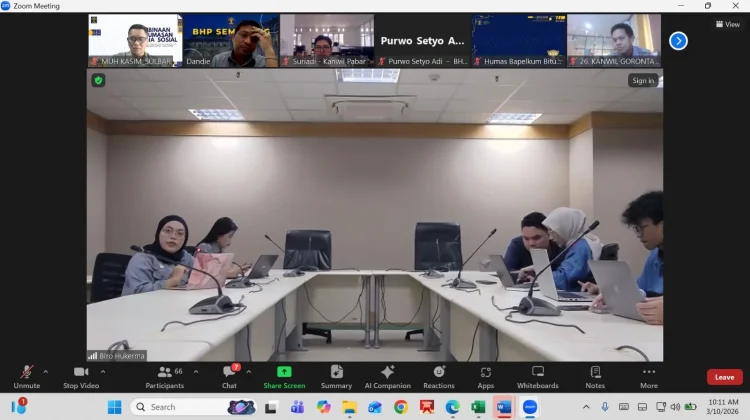Unmute the microphone
This screenshot has width=750, height=420.
pyautogui.click(x=26, y=376)
